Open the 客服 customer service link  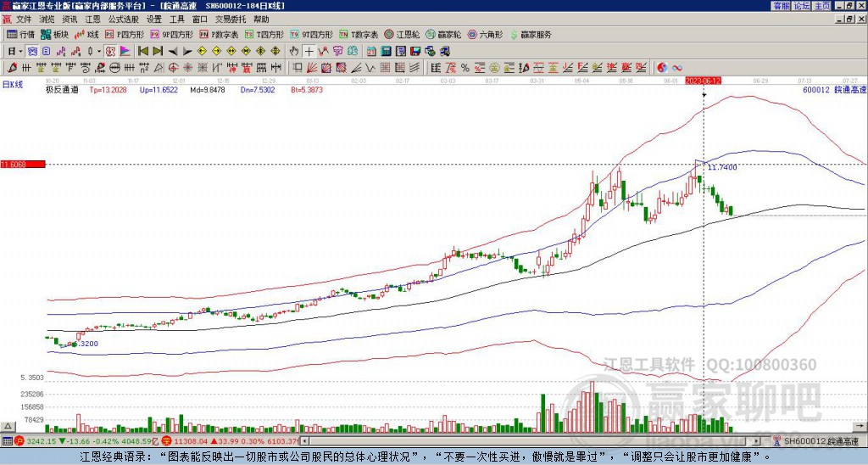point(781,6)
